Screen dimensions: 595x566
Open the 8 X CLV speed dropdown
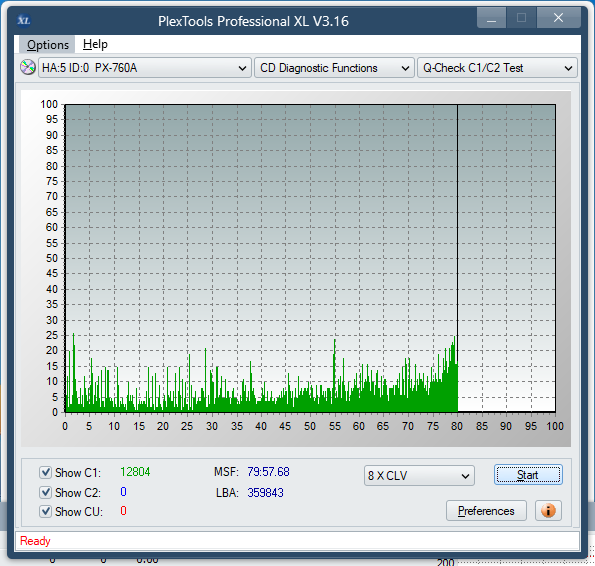(x=419, y=475)
